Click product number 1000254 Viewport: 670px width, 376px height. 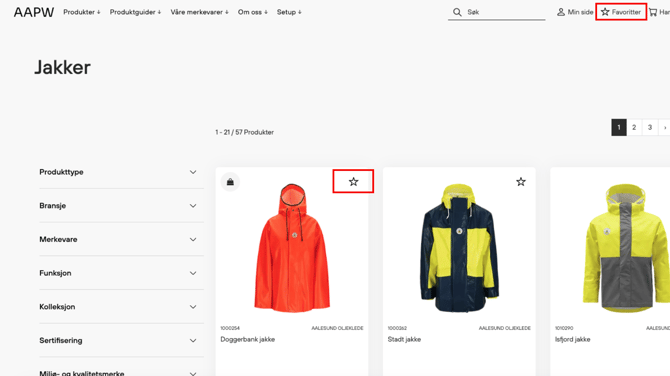[x=230, y=328]
